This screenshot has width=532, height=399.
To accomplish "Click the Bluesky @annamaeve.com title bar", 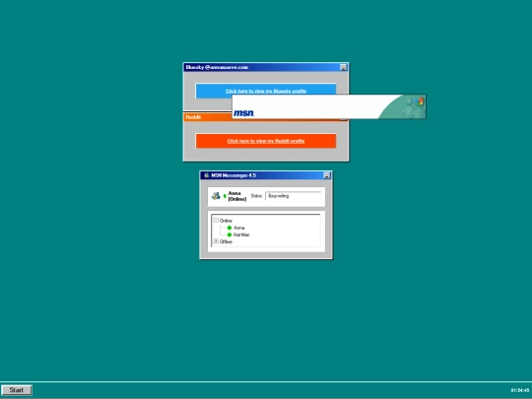I will 266,67.
